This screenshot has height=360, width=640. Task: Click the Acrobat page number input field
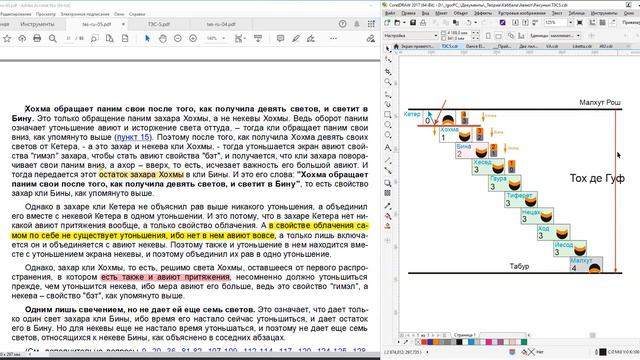point(68,38)
